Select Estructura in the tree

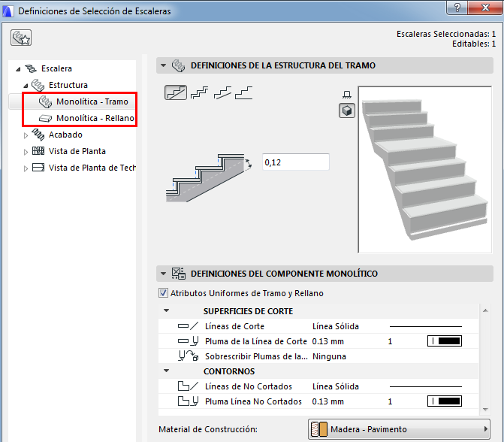(x=68, y=85)
